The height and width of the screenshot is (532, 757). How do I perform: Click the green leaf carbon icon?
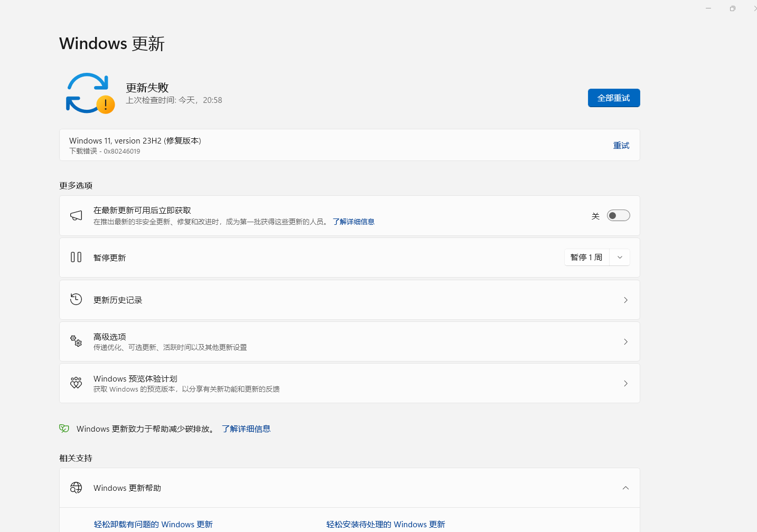point(64,429)
